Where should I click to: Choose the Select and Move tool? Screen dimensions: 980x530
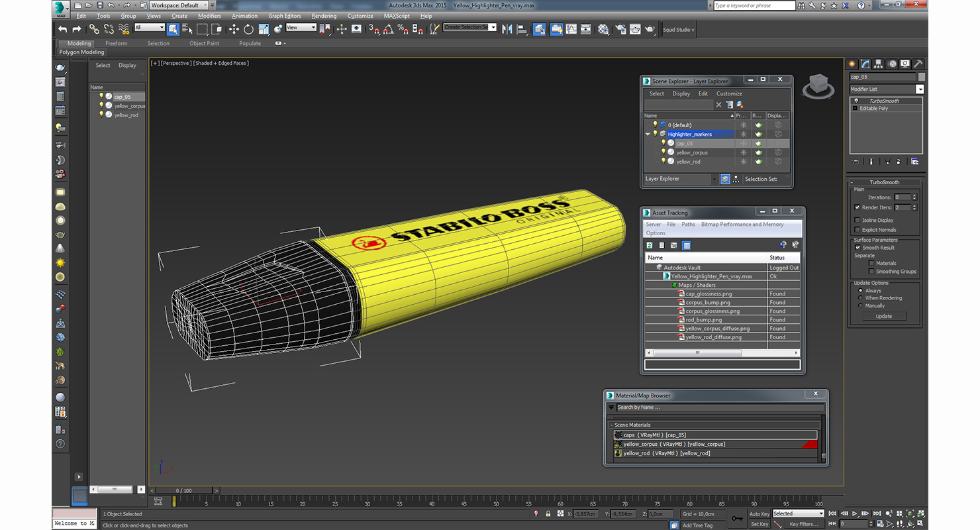click(x=234, y=29)
